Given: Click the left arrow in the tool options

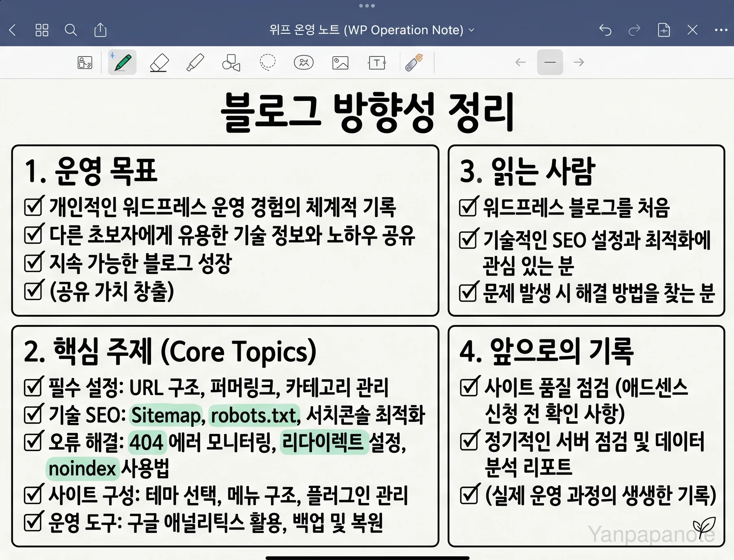Looking at the screenshot, I should pos(520,62).
